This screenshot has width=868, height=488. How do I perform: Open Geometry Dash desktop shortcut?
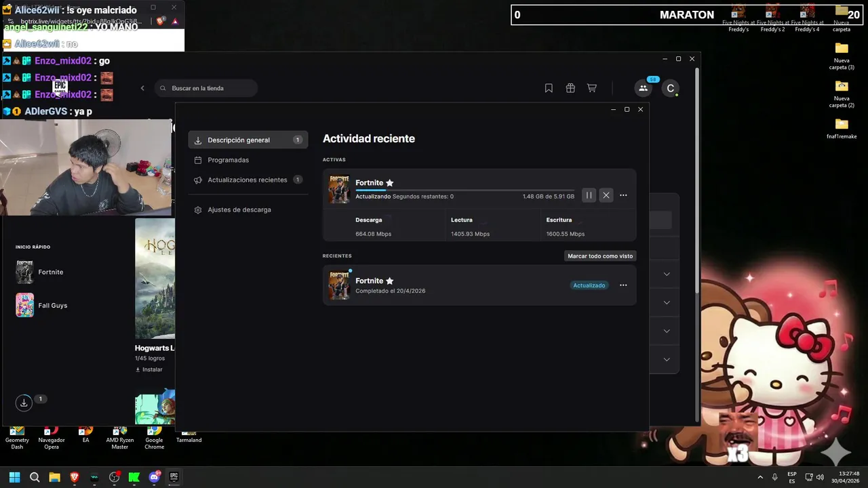[17, 438]
